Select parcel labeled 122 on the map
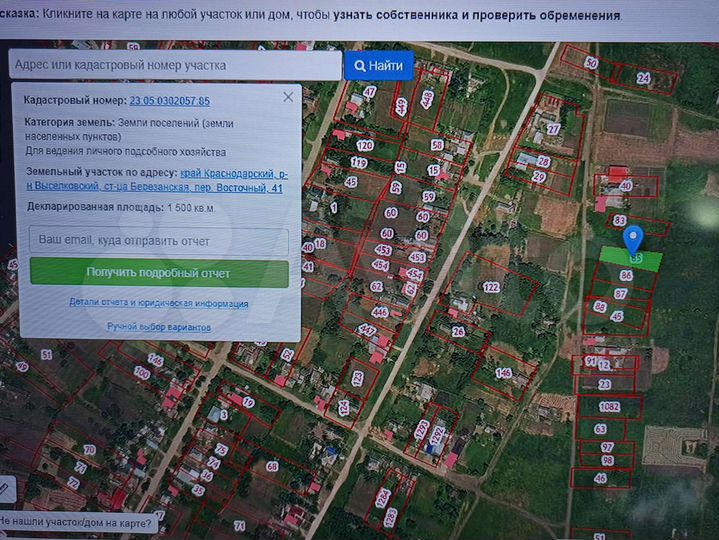Image resolution: width=719 pixels, height=540 pixels. pos(490,287)
